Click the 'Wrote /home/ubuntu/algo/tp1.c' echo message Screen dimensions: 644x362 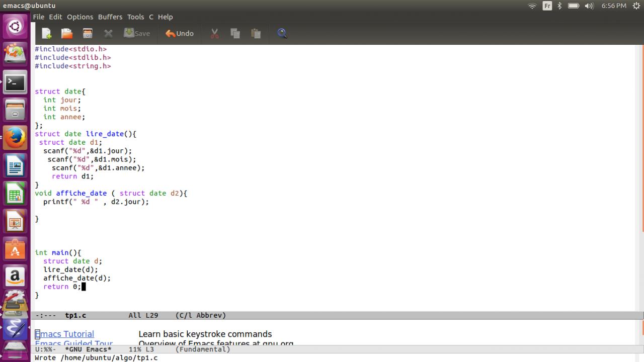click(96, 357)
